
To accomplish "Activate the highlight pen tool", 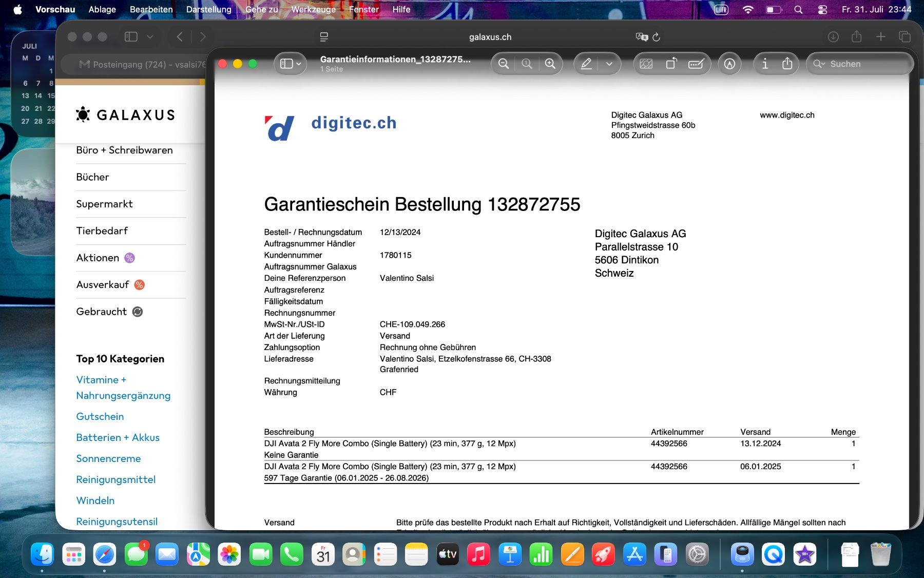I will [586, 64].
